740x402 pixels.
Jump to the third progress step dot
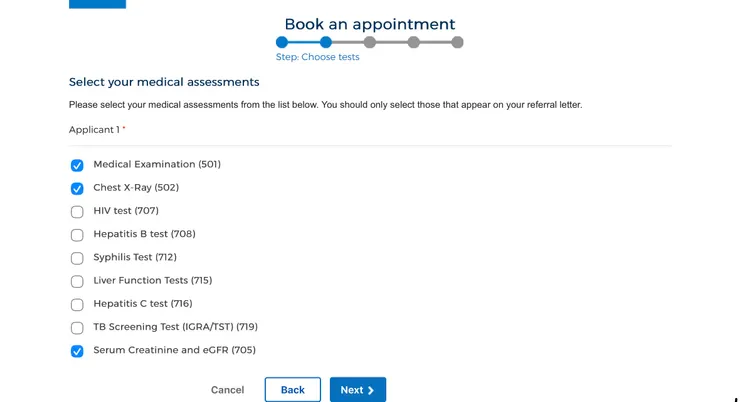pos(370,42)
